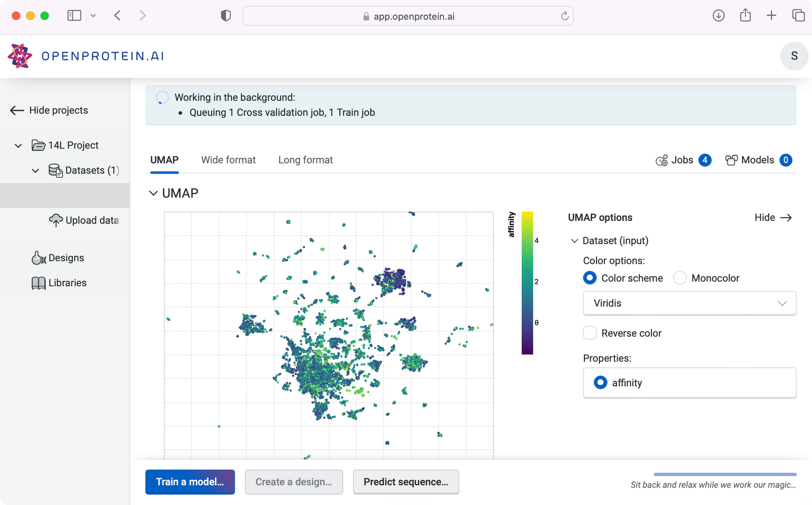Open the Jobs panel icon
The width and height of the screenshot is (812, 505).
click(662, 160)
